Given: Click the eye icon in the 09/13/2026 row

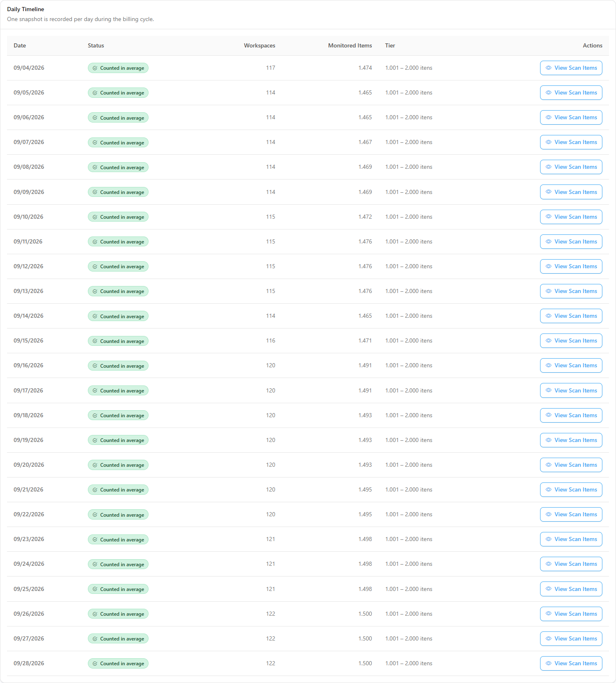Looking at the screenshot, I should pyautogui.click(x=548, y=291).
